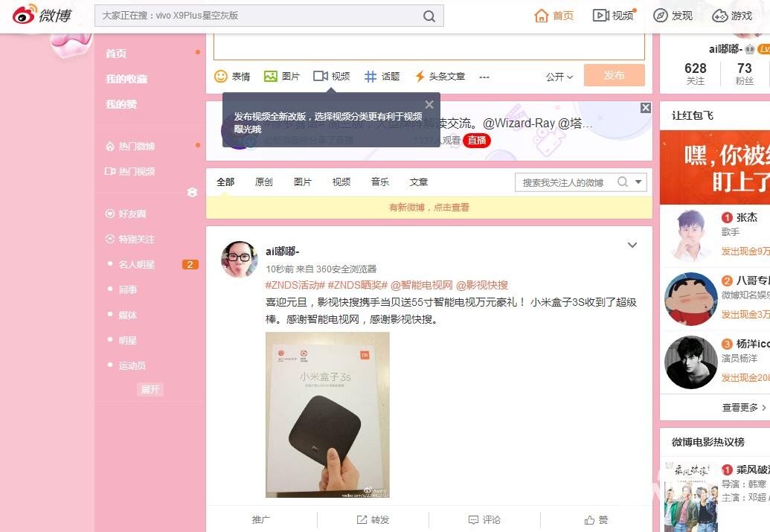Click 有新微博,点击查看 notice
The width and height of the screenshot is (770, 532).
pos(429,208)
